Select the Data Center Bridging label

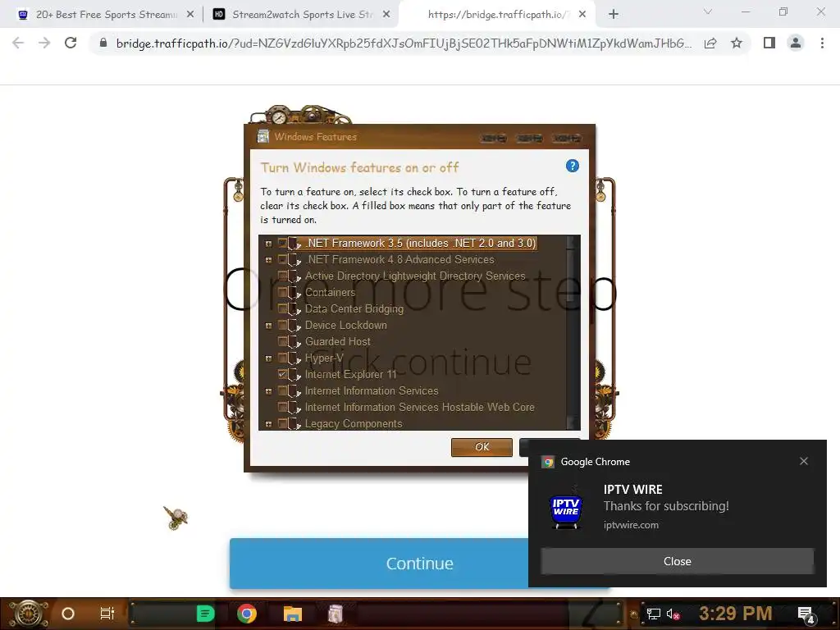click(354, 309)
